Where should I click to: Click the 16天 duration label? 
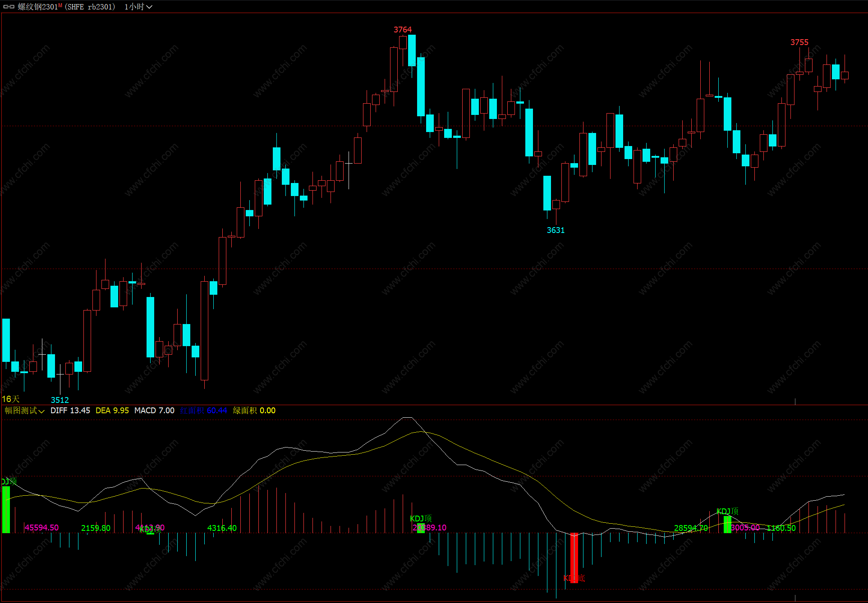tap(11, 399)
